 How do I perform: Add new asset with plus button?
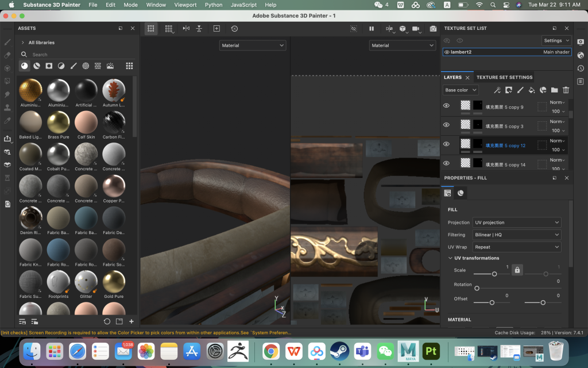point(131,321)
